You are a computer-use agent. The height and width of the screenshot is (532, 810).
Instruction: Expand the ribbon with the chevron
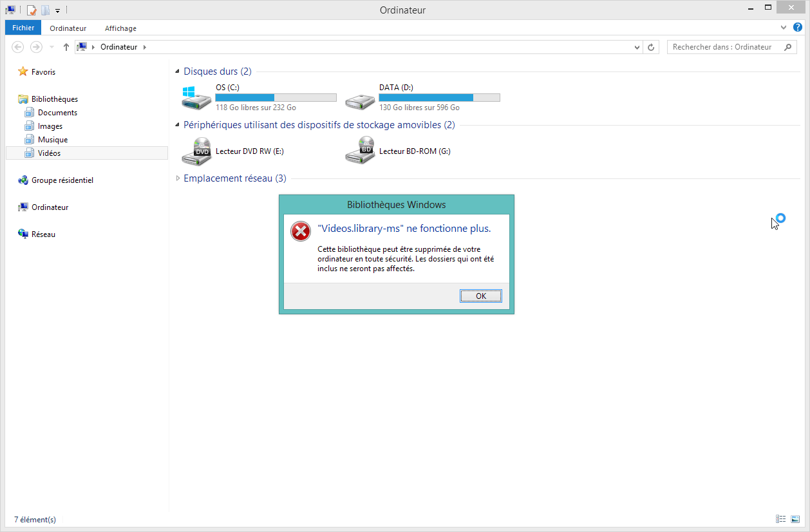pyautogui.click(x=784, y=28)
